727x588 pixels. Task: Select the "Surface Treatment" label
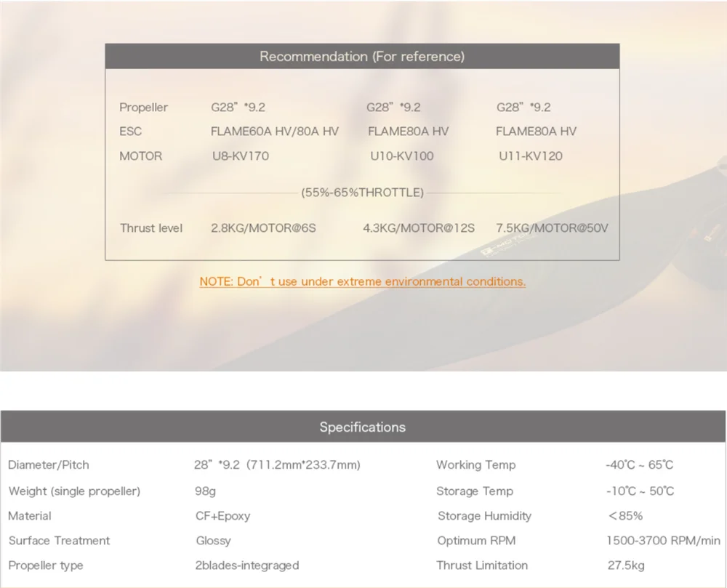click(x=60, y=541)
